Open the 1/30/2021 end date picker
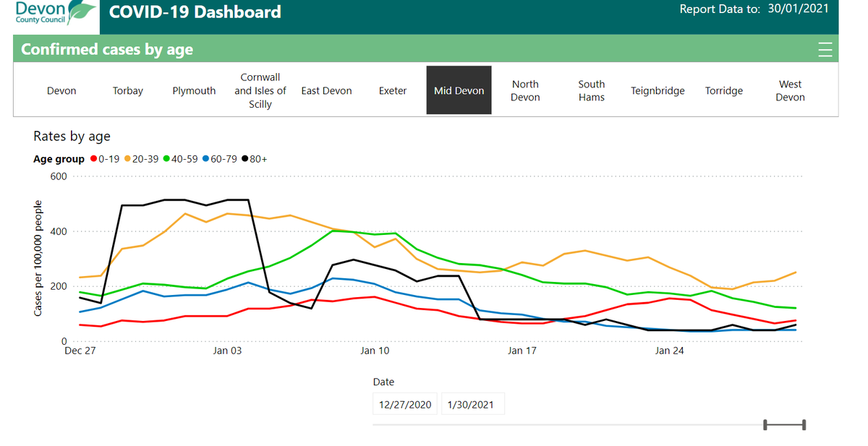The width and height of the screenshot is (868, 446). pos(472,404)
